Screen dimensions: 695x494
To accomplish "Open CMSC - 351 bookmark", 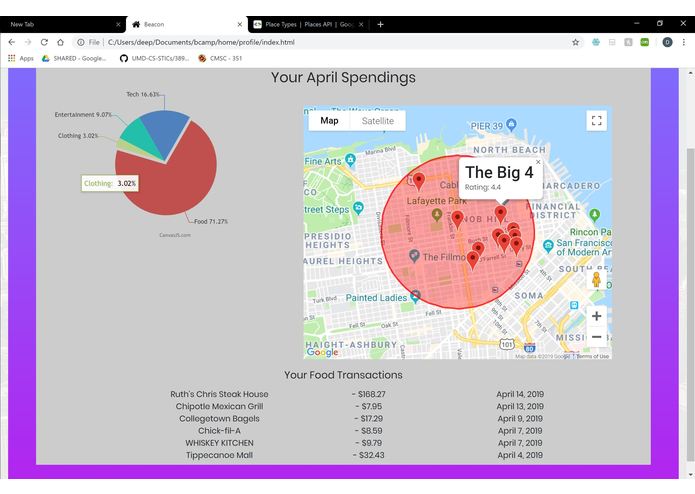I will click(x=220, y=58).
